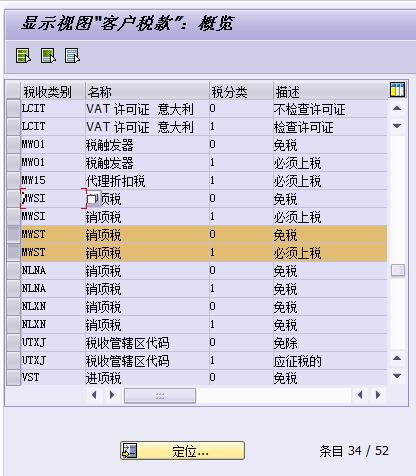Click the 不检查许可证 description cell

[330, 109]
